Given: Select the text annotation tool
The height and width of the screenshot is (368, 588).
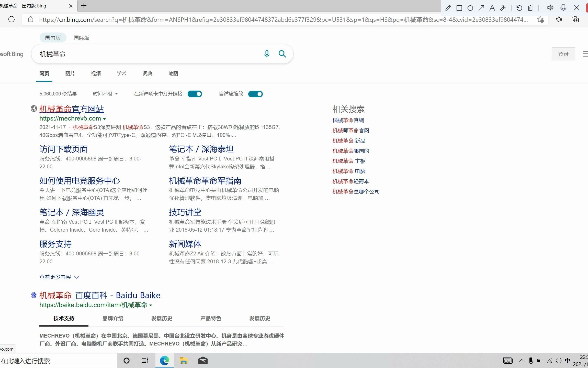Looking at the screenshot, I should pos(492,8).
